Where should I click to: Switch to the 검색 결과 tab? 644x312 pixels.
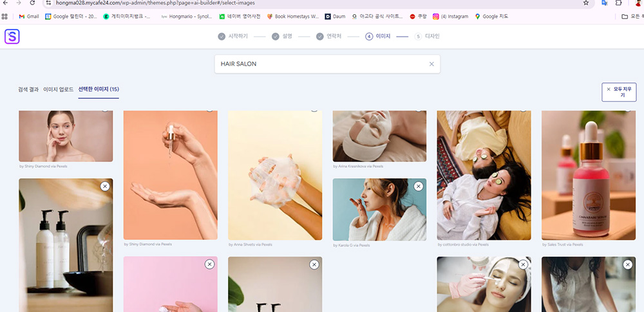point(28,89)
